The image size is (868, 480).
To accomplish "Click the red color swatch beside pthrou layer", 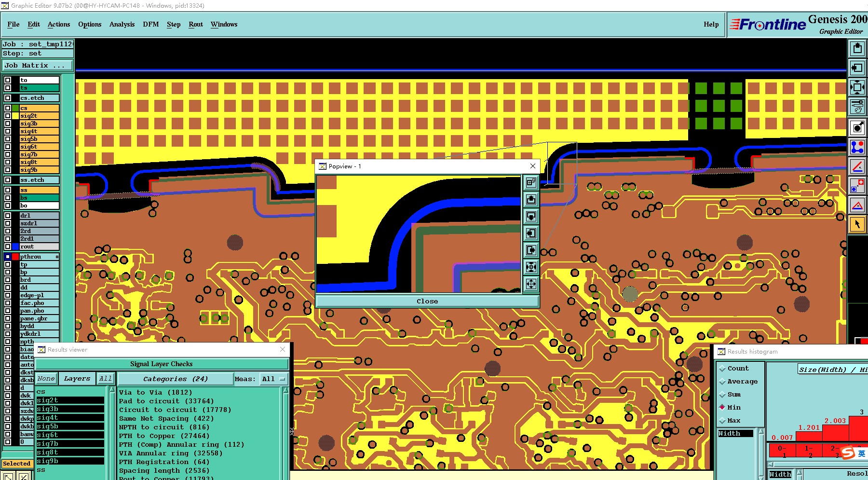I will [x=15, y=257].
